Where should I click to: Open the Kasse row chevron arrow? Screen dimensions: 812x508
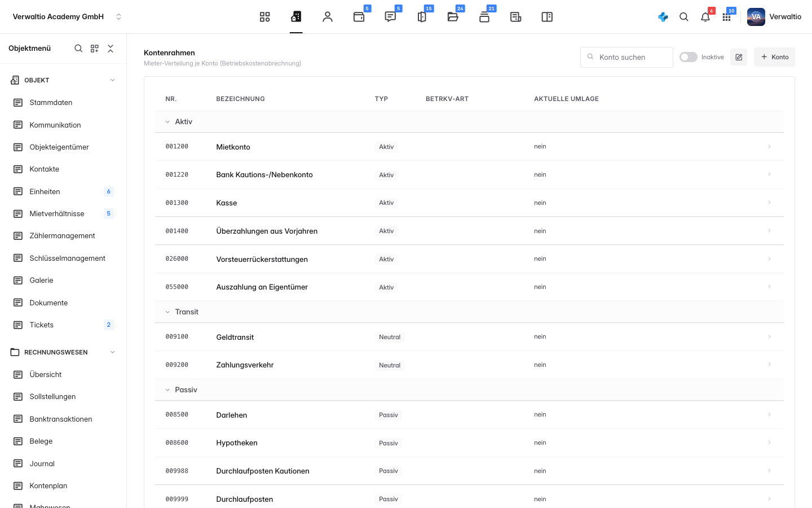[x=769, y=203]
